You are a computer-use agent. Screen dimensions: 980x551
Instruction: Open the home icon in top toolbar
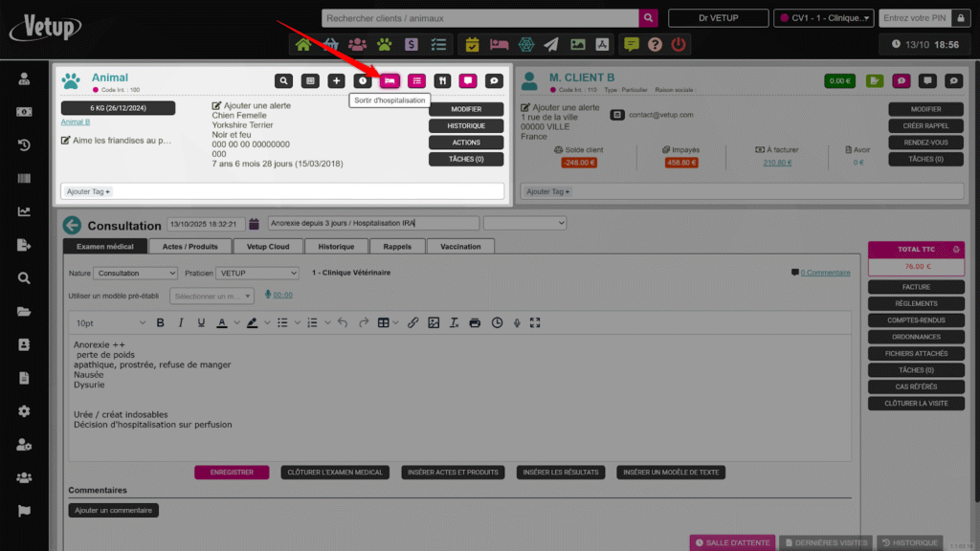303,44
